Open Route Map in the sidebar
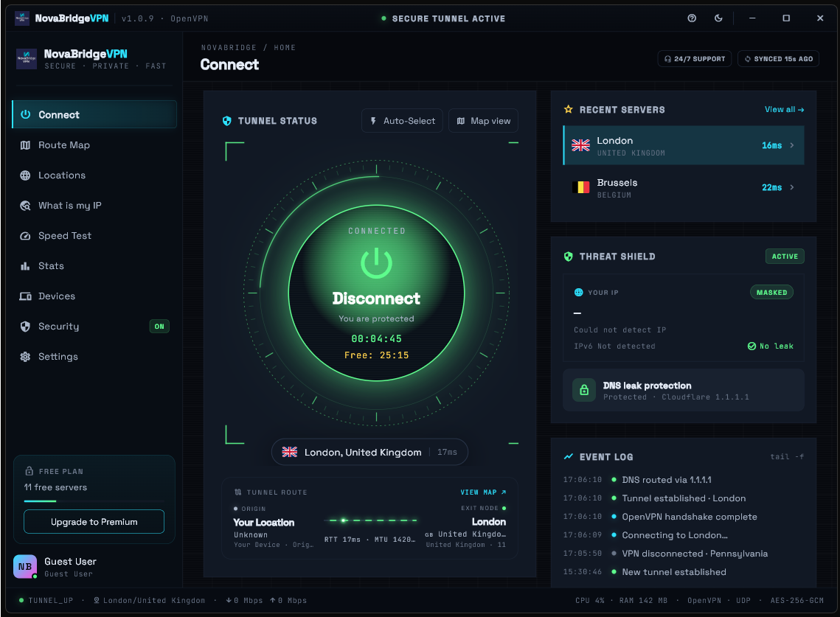Image resolution: width=840 pixels, height=617 pixels. pyautogui.click(x=94, y=145)
